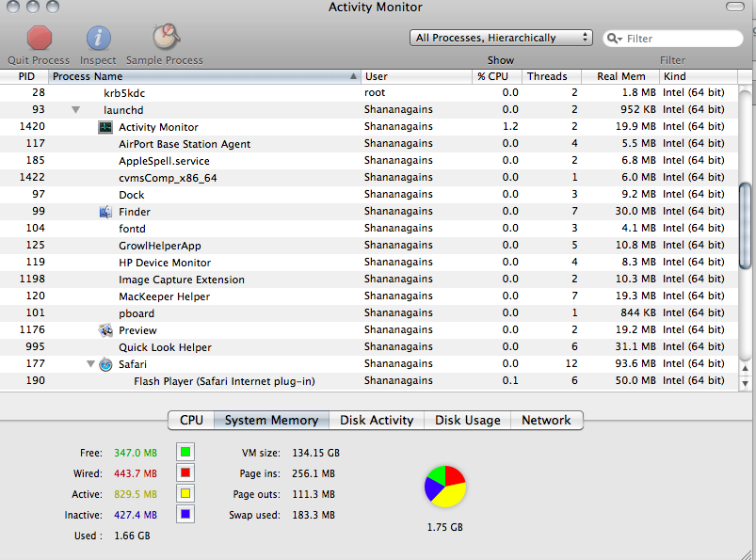Open the Disk Activity tab
Image resolution: width=756 pixels, height=560 pixels.
pyautogui.click(x=377, y=421)
